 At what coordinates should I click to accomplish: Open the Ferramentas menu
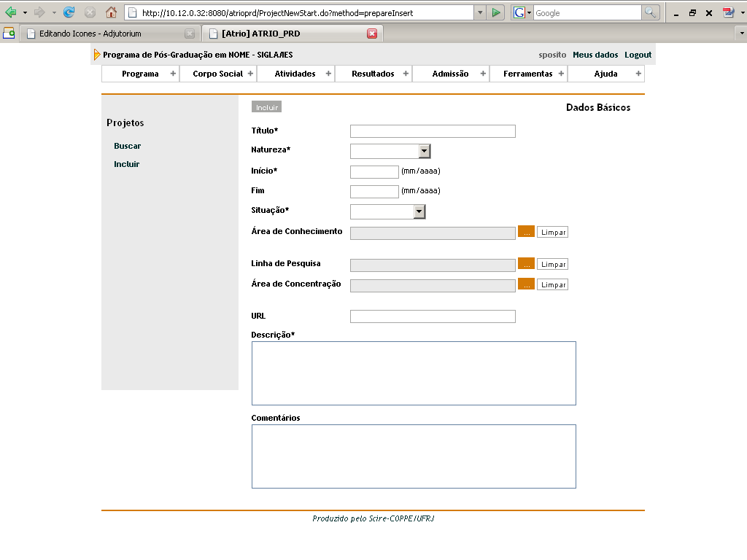click(527, 74)
